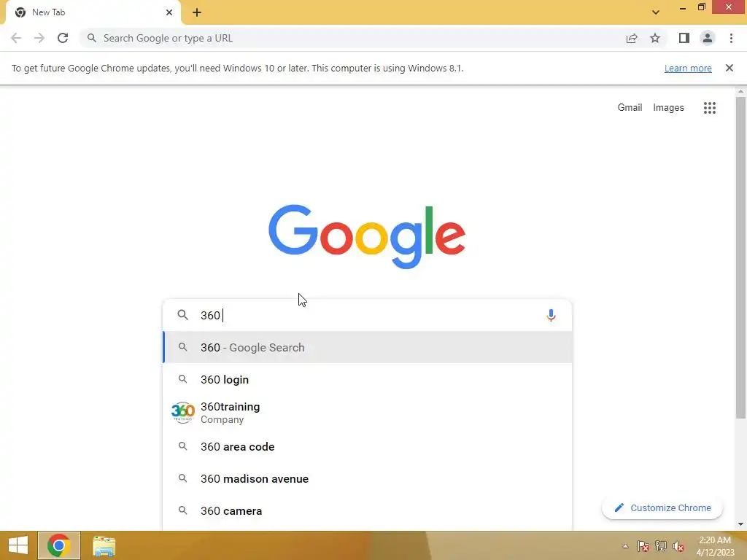Image resolution: width=747 pixels, height=560 pixels.
Task: Click the voice search microphone
Action: pyautogui.click(x=551, y=315)
